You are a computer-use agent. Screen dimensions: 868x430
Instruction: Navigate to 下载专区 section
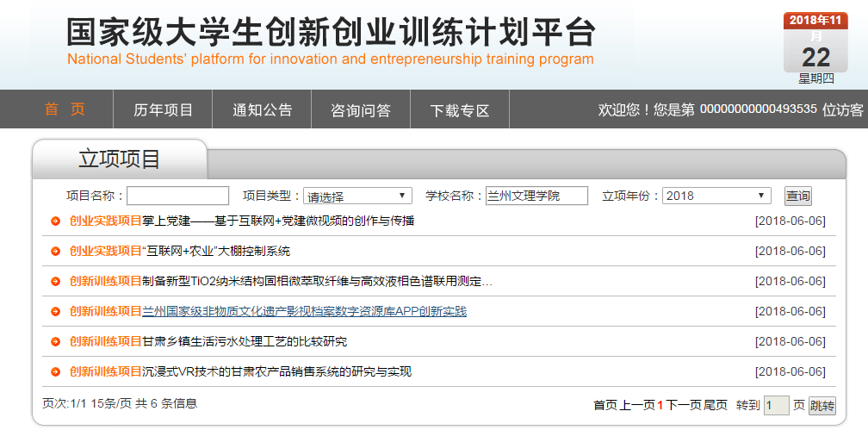click(x=460, y=110)
